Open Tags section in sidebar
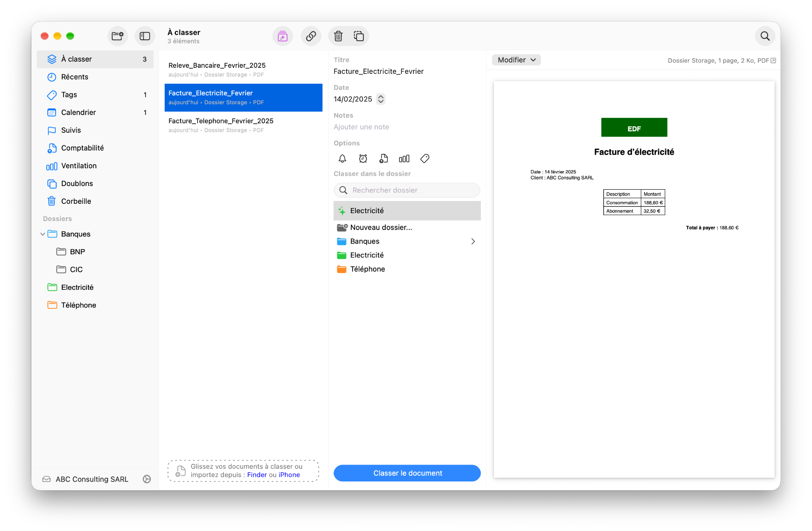 (x=95, y=95)
